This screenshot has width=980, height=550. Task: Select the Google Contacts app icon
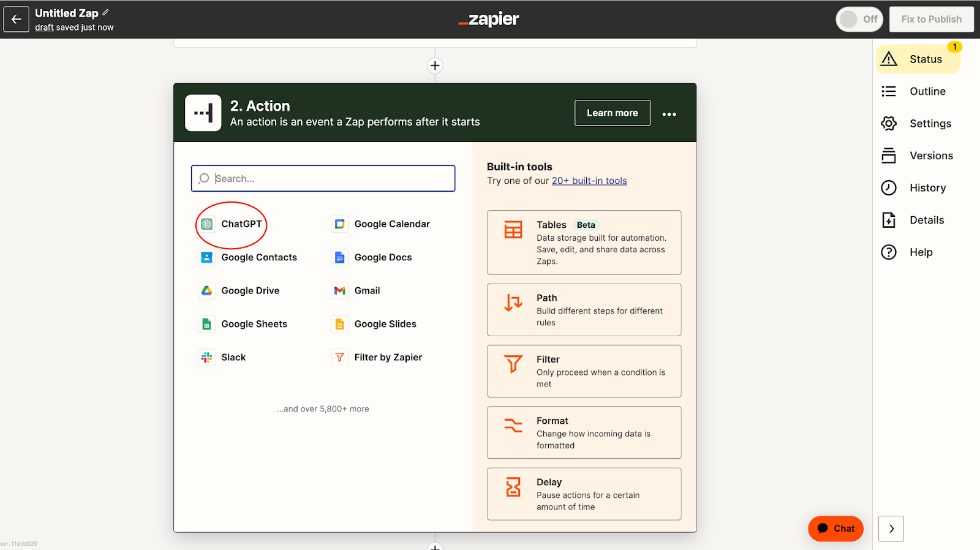point(207,257)
